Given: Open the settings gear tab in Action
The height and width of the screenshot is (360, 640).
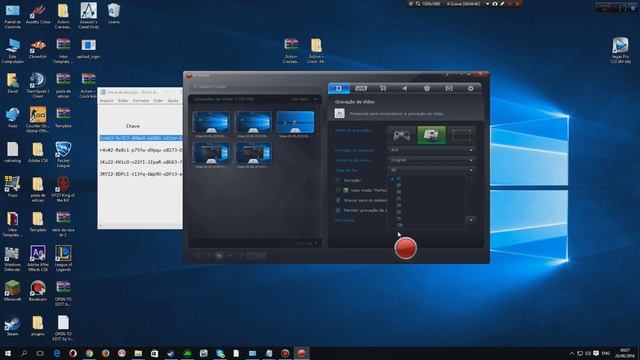Looking at the screenshot, I should [x=471, y=88].
